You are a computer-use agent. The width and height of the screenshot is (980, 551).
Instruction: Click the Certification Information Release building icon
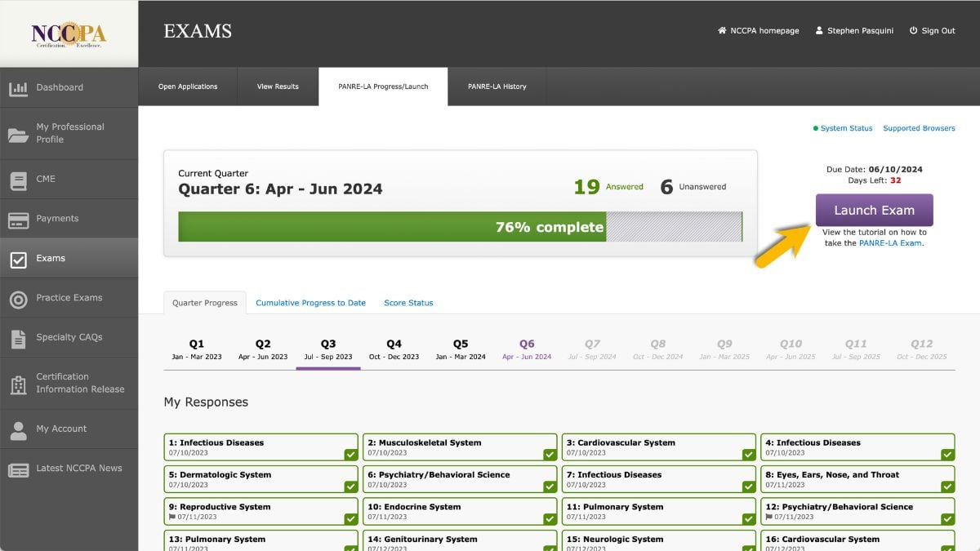point(18,384)
